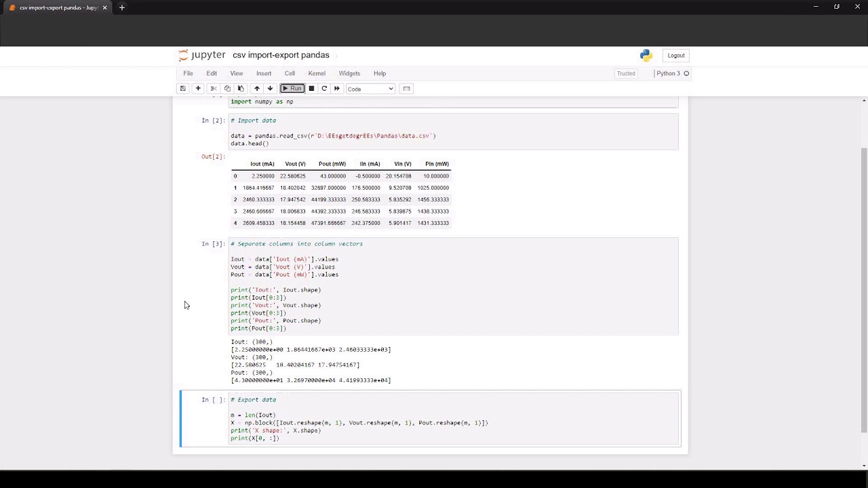Open a new browser tab
868x488 pixels.
tap(122, 7)
